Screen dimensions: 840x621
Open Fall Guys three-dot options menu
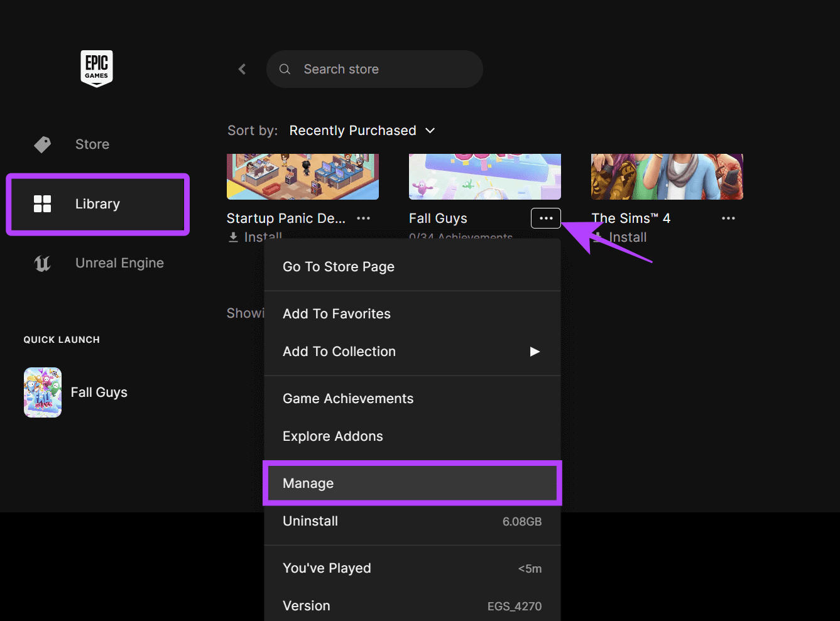pyautogui.click(x=546, y=219)
